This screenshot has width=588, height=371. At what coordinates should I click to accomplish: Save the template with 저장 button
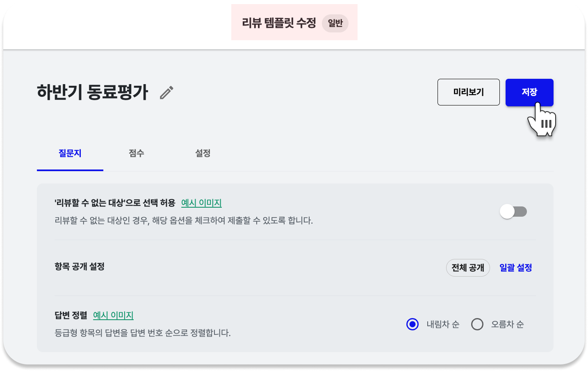(529, 92)
